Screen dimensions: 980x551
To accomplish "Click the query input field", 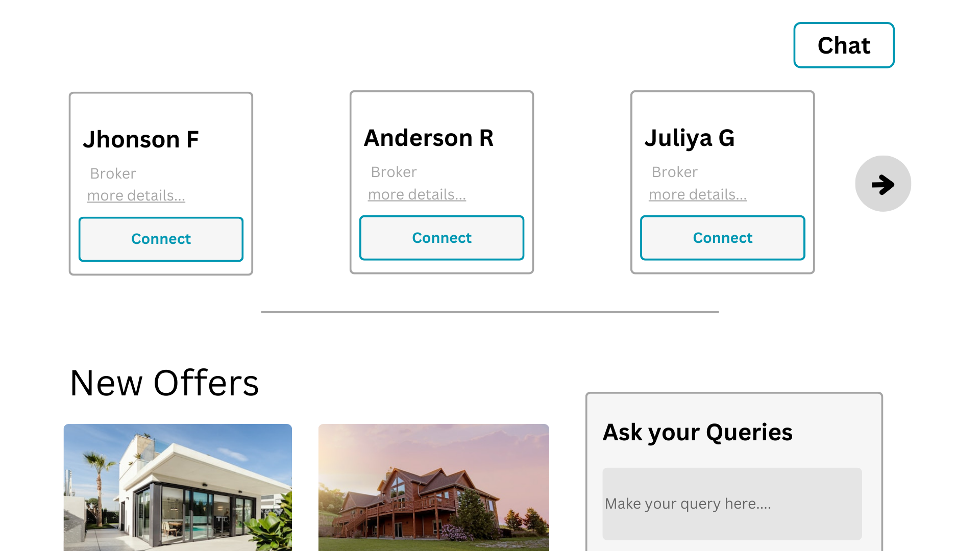I will coord(731,504).
